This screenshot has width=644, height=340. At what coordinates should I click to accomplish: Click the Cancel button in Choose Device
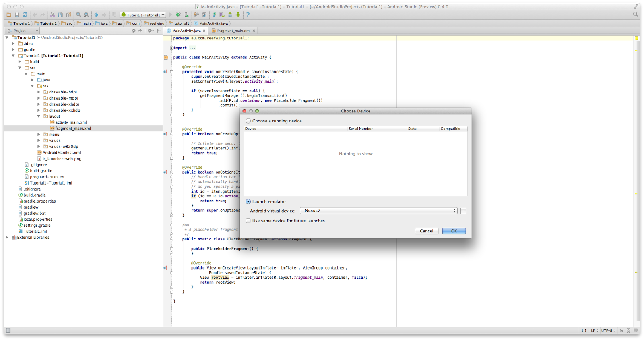(427, 231)
